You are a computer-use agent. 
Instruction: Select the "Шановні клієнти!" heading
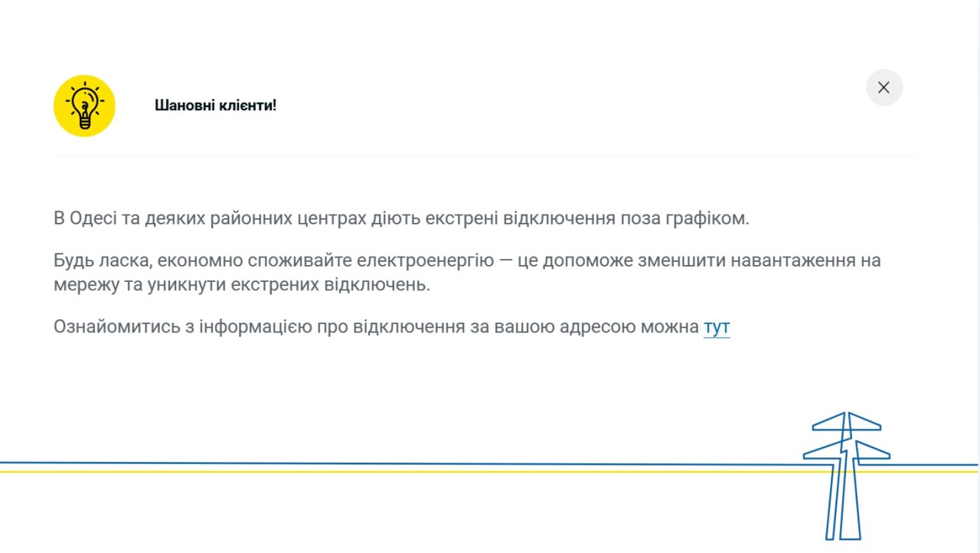tap(215, 105)
